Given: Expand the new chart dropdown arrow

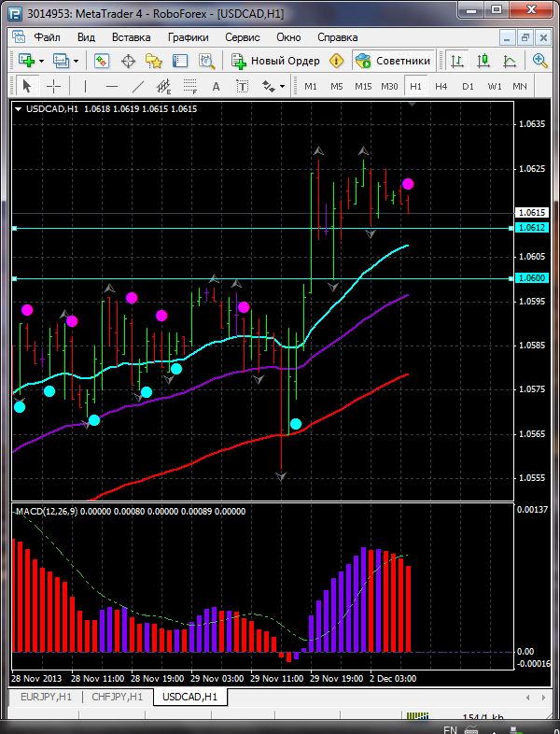Looking at the screenshot, I should coord(42,61).
